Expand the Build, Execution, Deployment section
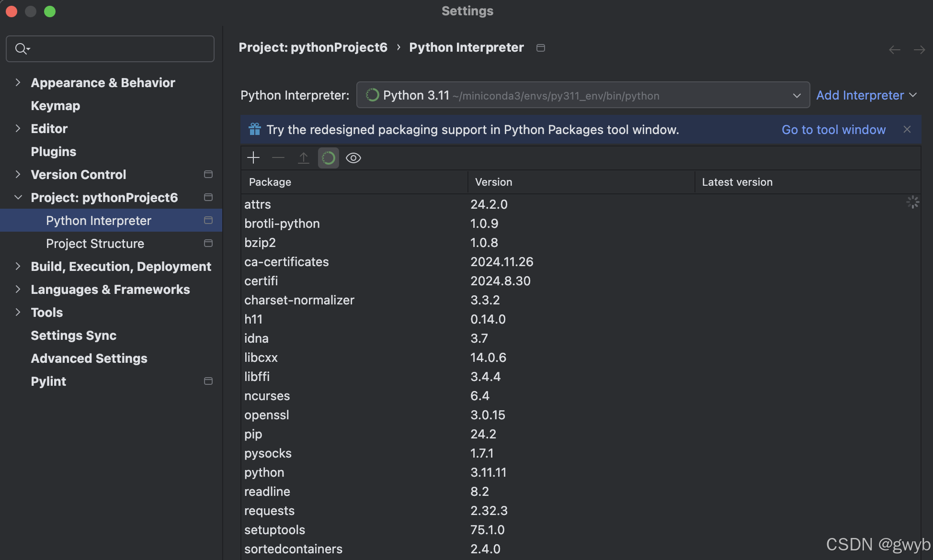The image size is (933, 560). pos(18,266)
